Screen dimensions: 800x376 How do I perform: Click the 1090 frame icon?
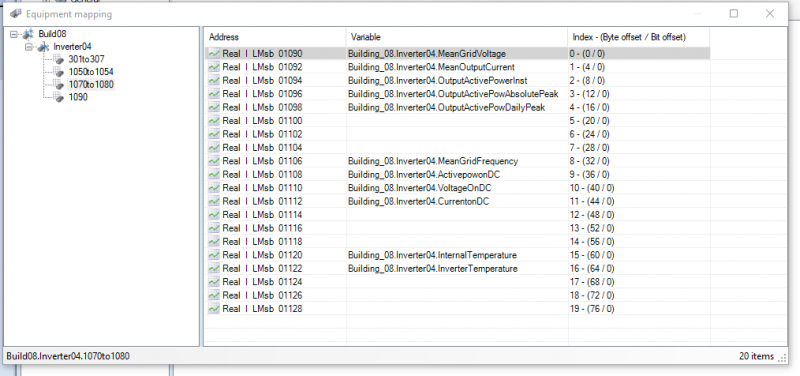59,97
